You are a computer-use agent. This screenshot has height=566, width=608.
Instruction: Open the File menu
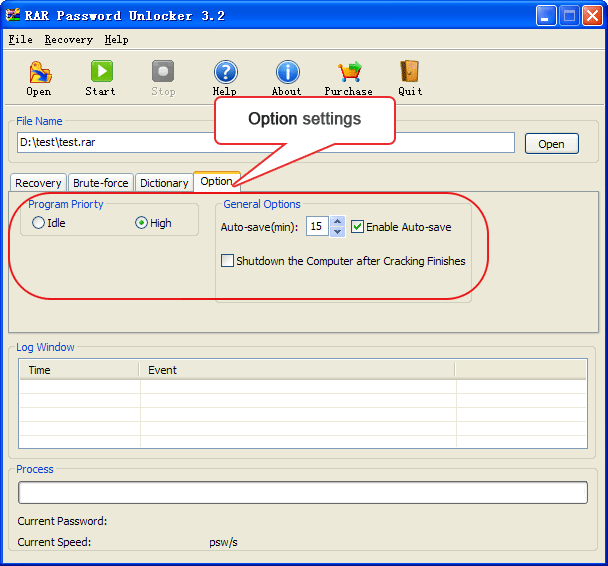[x=21, y=40]
